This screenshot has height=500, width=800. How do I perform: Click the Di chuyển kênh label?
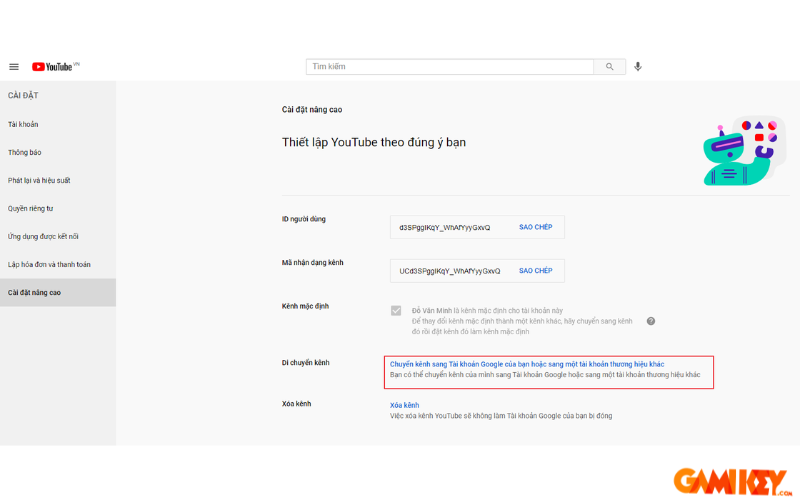coord(306,363)
